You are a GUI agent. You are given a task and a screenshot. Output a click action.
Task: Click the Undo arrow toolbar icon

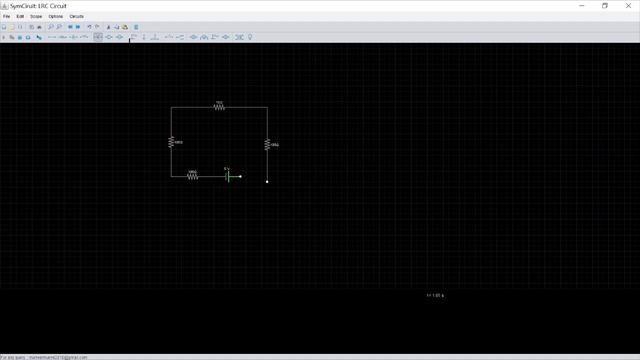89,27
